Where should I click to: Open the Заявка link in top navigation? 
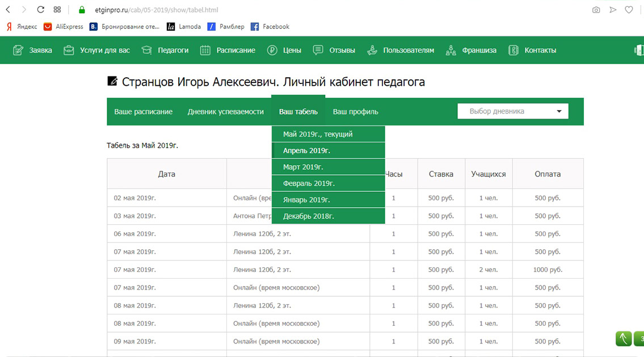(33, 50)
